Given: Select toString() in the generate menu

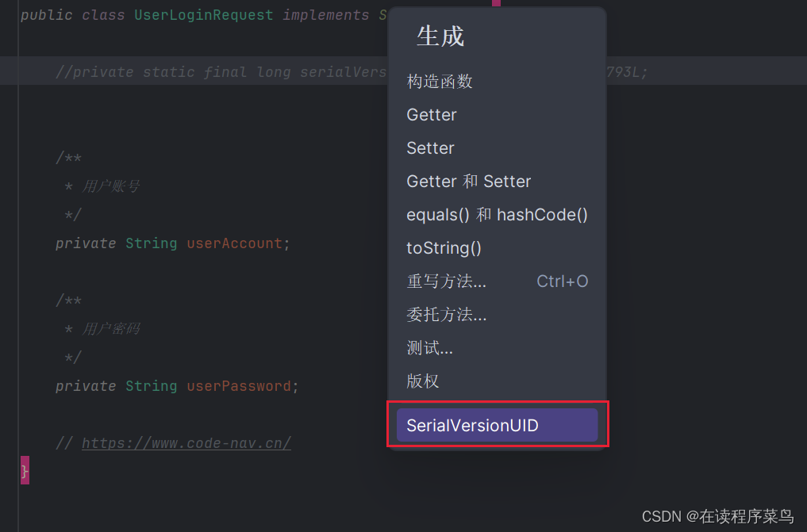Looking at the screenshot, I should pyautogui.click(x=443, y=247).
